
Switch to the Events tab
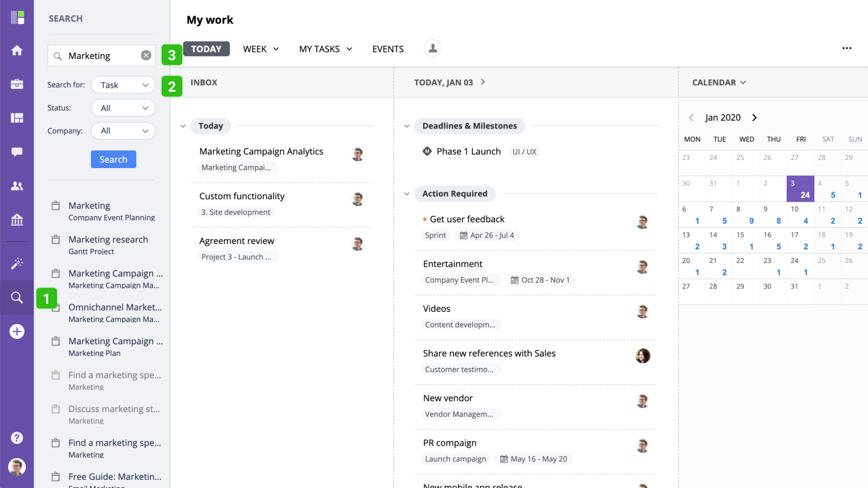[388, 49]
